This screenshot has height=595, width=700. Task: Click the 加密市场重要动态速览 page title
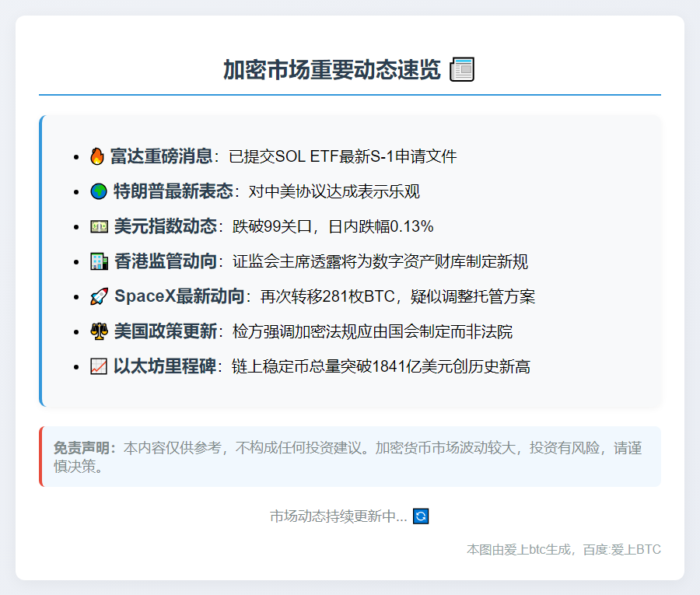(332, 70)
